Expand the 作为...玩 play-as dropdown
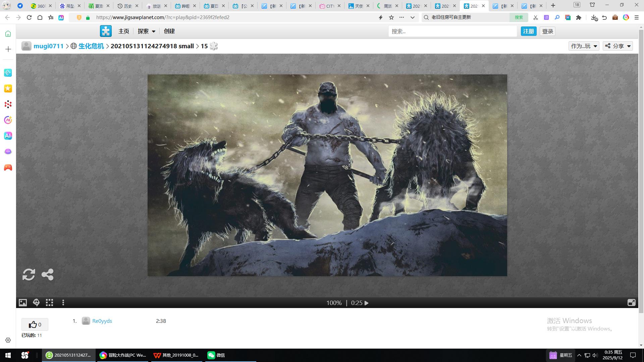Image resolution: width=644 pixels, height=362 pixels. 584,46
